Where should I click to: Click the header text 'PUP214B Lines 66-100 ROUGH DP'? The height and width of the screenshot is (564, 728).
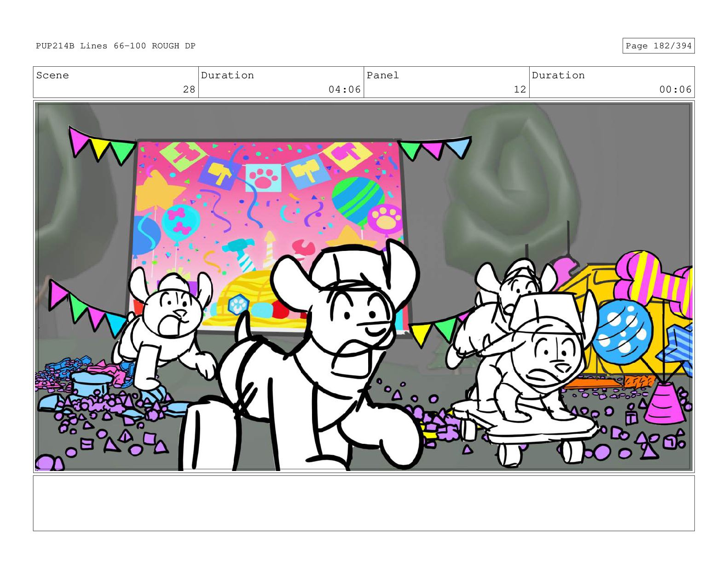coord(116,46)
